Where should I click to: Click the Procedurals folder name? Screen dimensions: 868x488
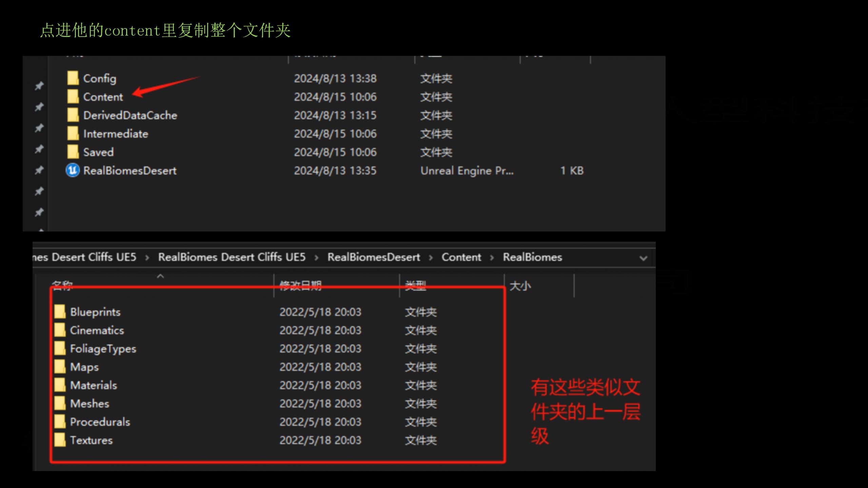click(100, 422)
